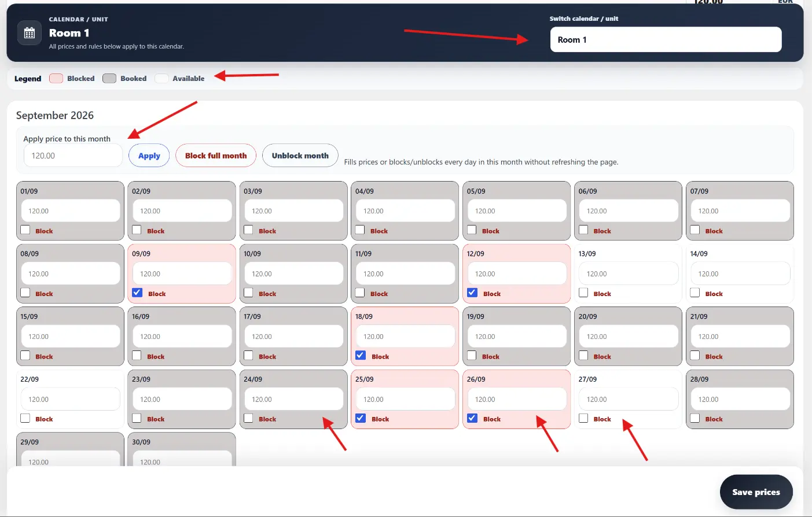Click the September 2026 heading
The width and height of the screenshot is (812, 517).
55,115
